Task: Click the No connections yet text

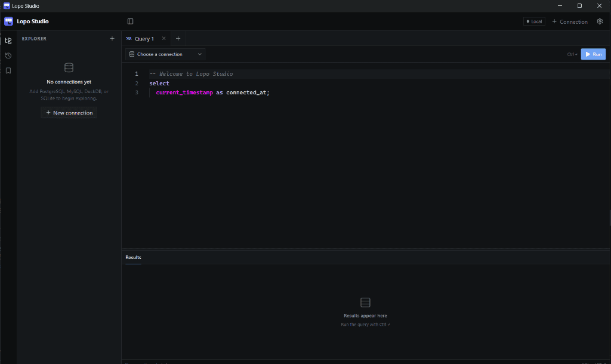Action: [x=69, y=82]
